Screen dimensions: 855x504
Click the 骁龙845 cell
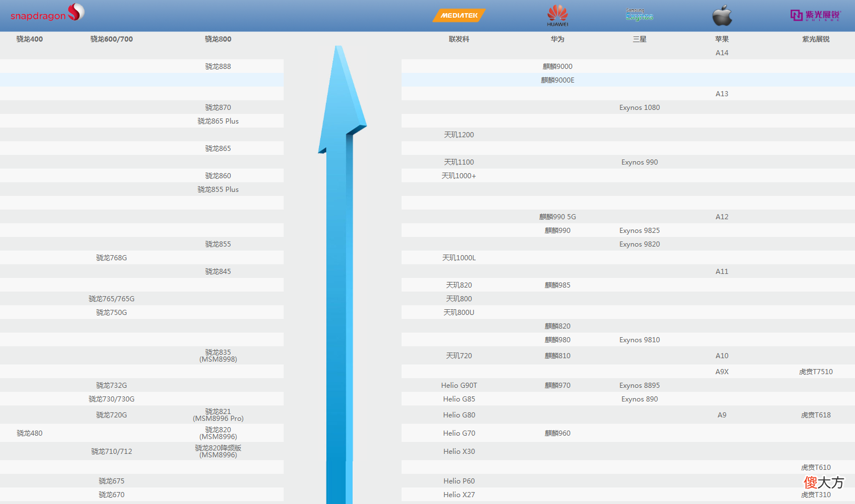[218, 272]
